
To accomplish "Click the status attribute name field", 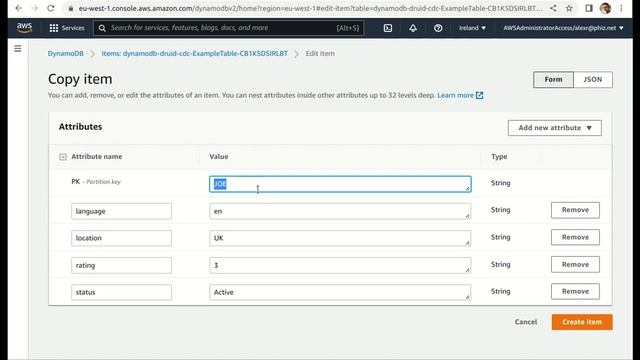I will coord(121,292).
